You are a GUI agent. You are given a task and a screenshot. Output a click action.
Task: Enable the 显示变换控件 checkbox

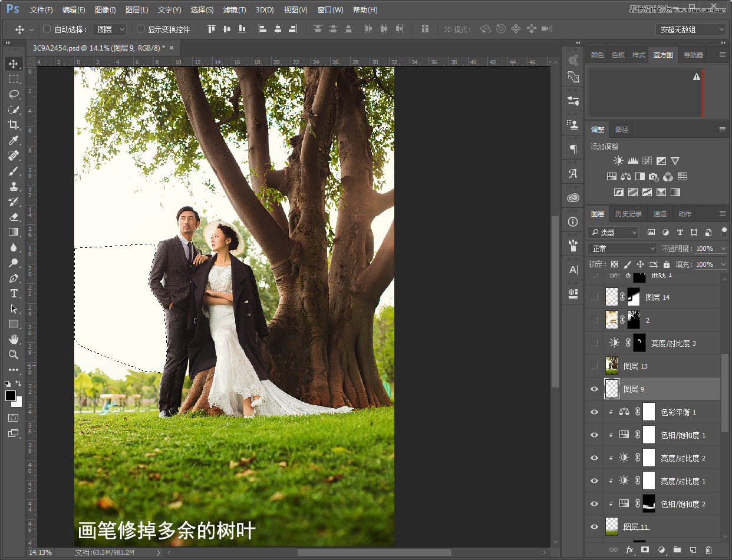coord(140,29)
